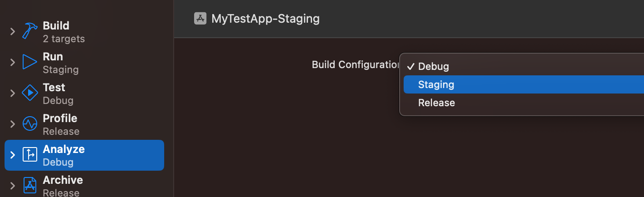Choose Staging from the build configuration menu
Viewport: 644px width, 197px height.
pyautogui.click(x=436, y=84)
